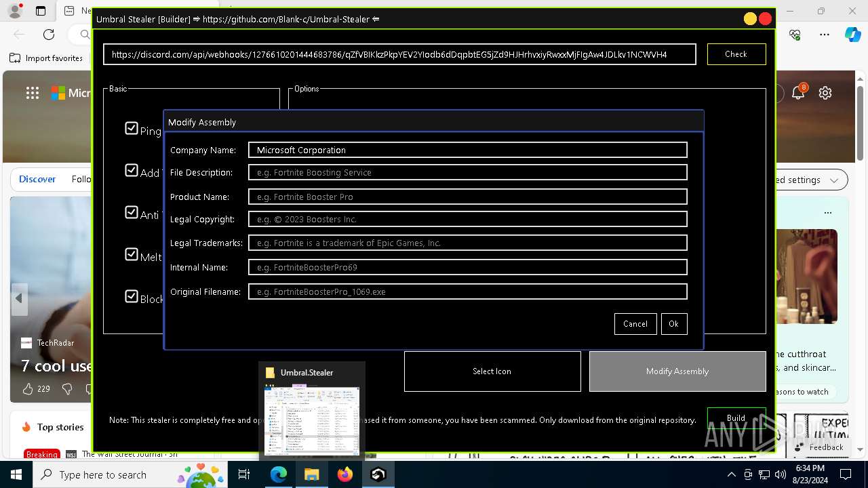The width and height of the screenshot is (868, 488).
Task: Go to previous story with left arrow
Action: click(19, 298)
